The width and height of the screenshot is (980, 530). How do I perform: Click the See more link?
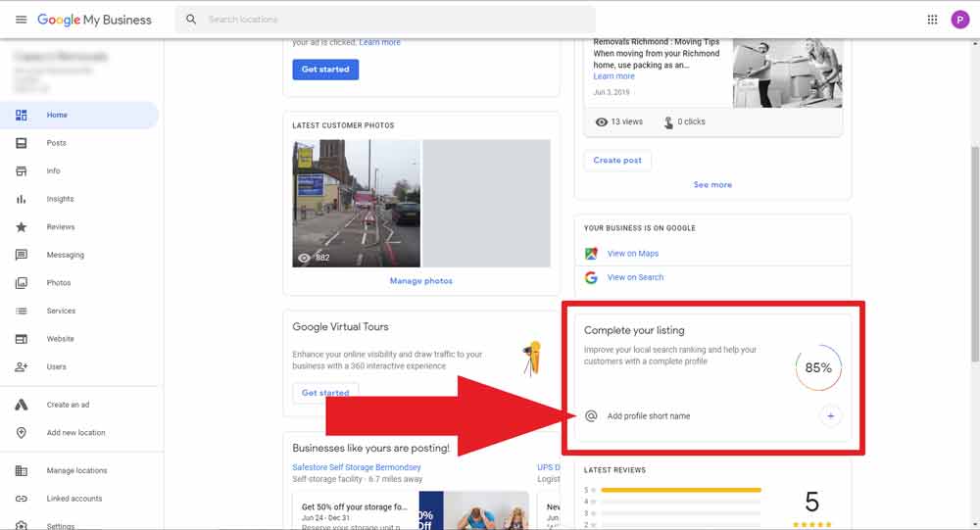coord(712,185)
